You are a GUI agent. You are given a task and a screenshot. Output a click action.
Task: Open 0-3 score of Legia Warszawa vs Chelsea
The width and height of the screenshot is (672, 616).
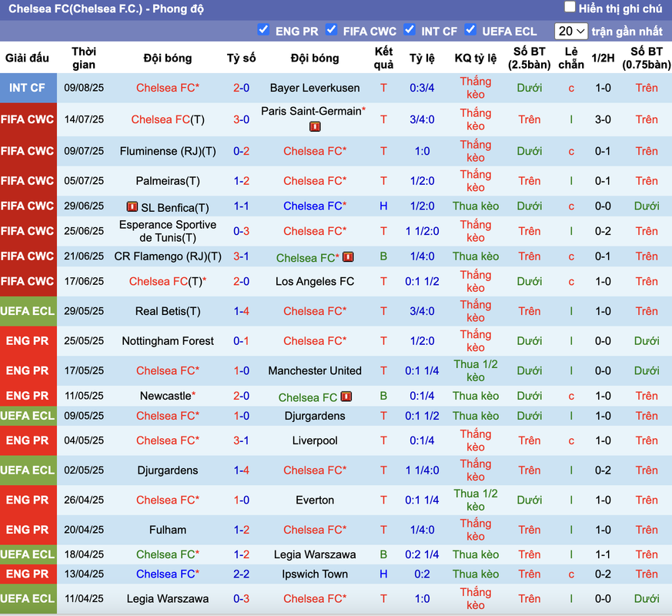pyautogui.click(x=241, y=598)
